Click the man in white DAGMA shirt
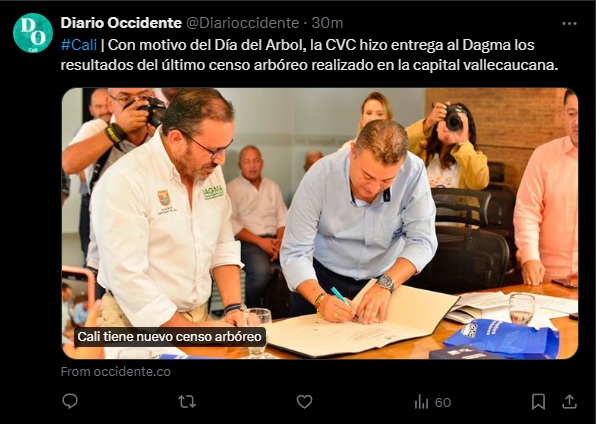This screenshot has width=596, height=424. tap(165, 213)
